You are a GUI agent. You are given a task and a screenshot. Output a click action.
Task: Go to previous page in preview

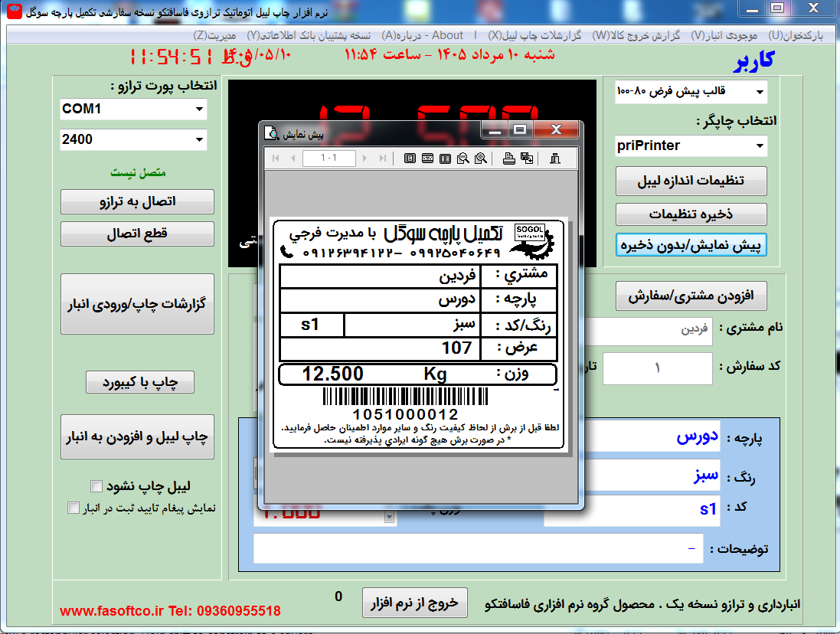293,158
